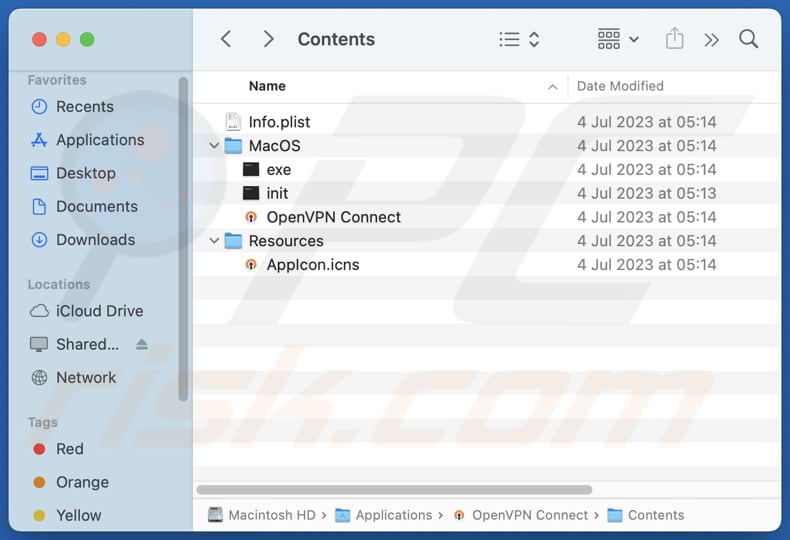The image size is (790, 540).
Task: Select the MacOS folder icon
Action: click(x=233, y=146)
